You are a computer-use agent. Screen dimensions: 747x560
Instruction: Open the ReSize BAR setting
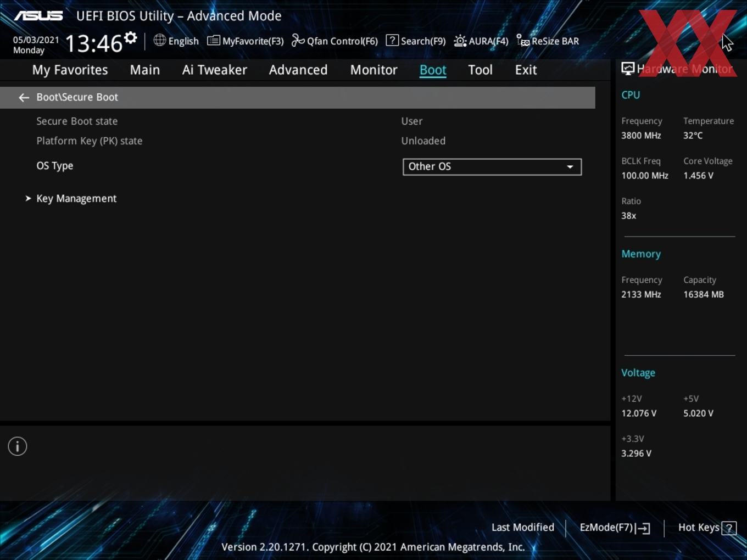coord(548,41)
